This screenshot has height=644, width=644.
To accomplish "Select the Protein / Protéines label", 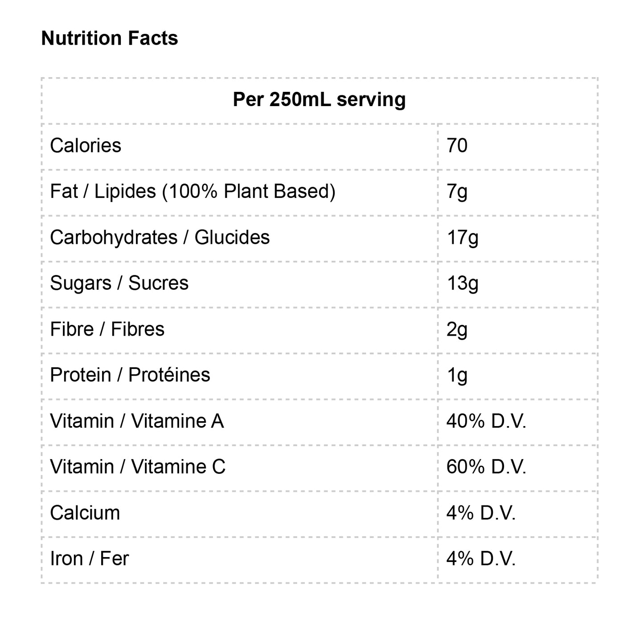I will point(130,375).
